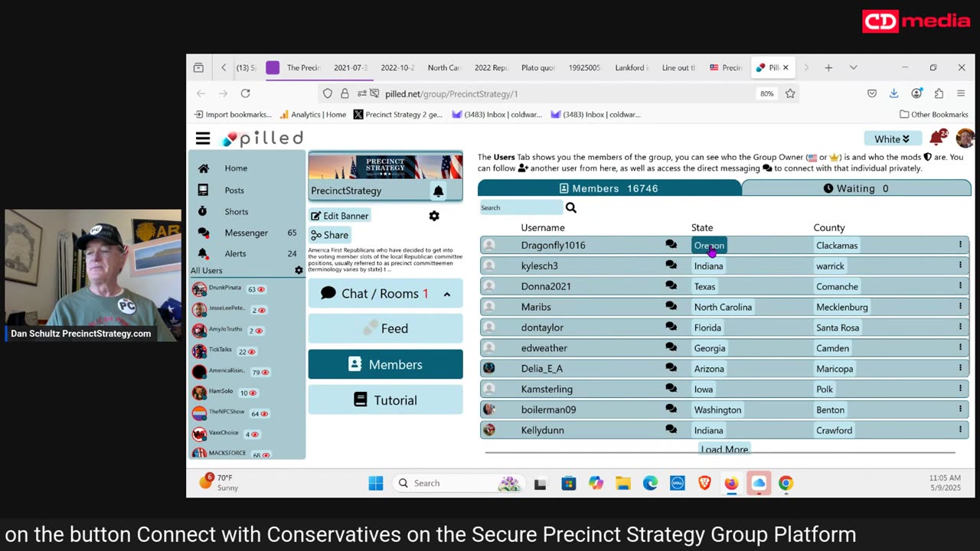Toggle HamSolo viewer eye icon
980x551 pixels.
point(253,393)
